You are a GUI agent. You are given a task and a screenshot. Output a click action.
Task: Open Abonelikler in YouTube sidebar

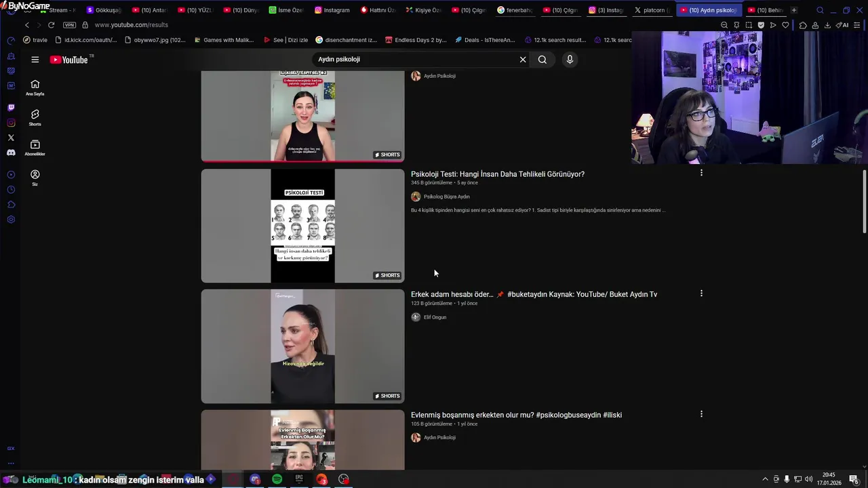[35, 148]
